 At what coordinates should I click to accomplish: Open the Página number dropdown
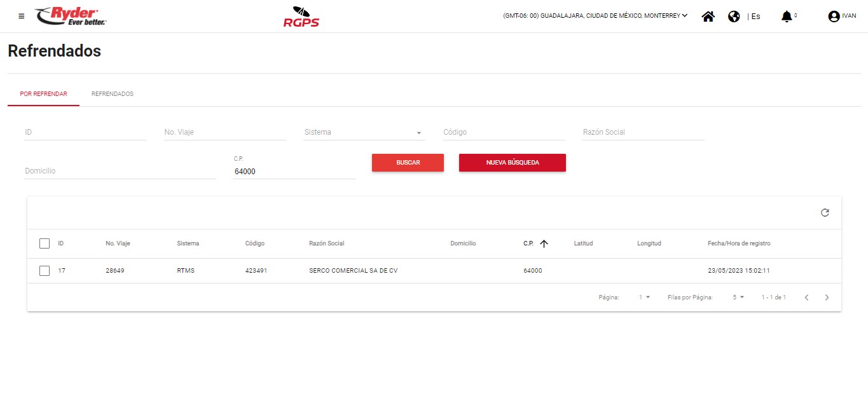point(644,297)
